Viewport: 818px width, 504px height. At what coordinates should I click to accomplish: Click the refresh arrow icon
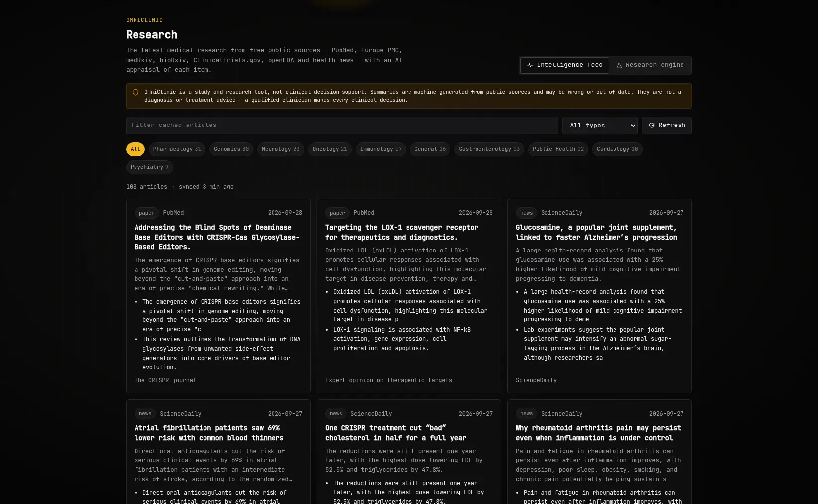click(652, 126)
